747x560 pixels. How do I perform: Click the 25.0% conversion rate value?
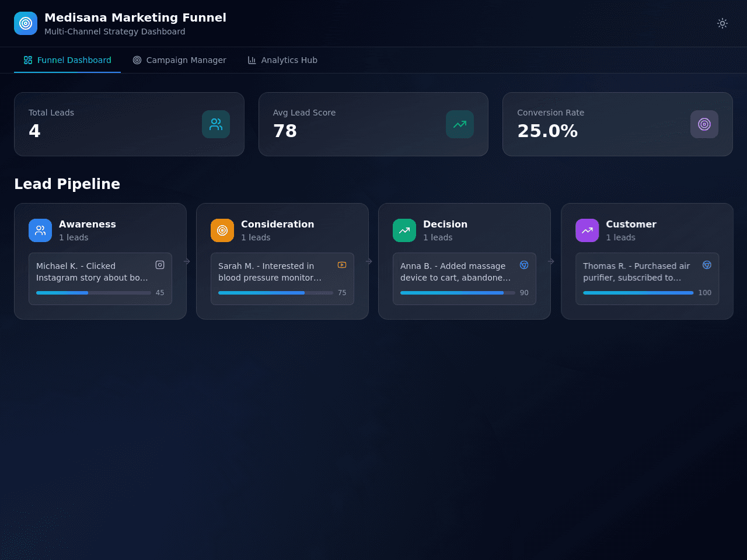coord(547,131)
